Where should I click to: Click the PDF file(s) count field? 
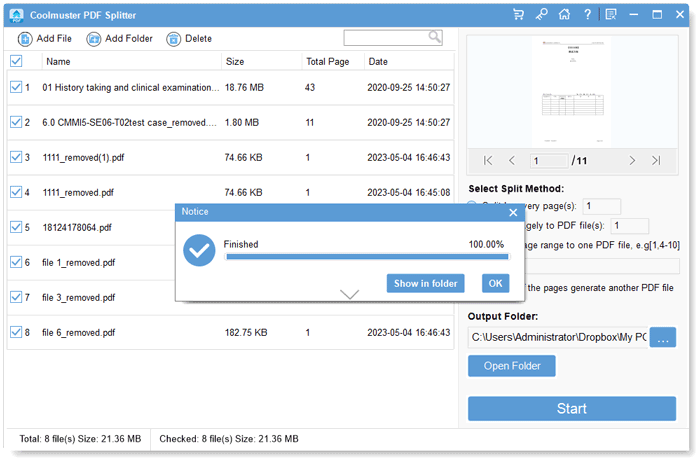pyautogui.click(x=629, y=225)
